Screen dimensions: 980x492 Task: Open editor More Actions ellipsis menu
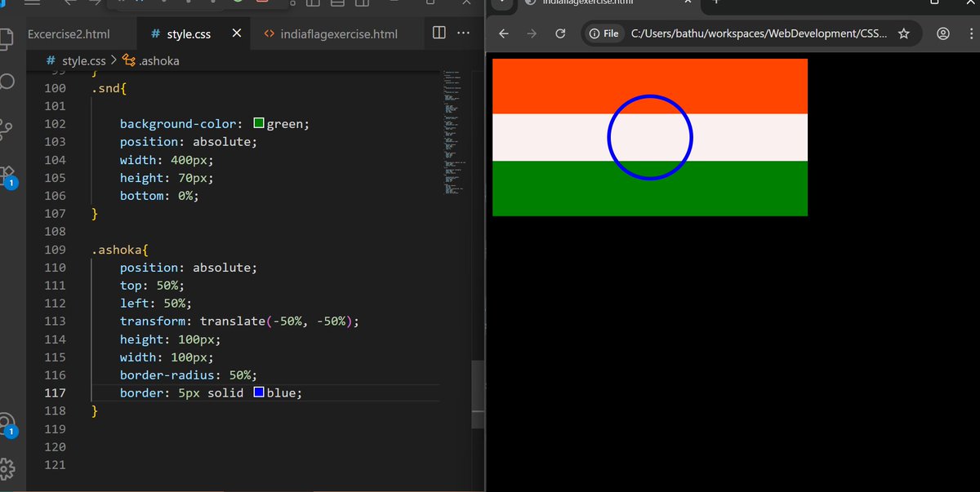click(464, 33)
